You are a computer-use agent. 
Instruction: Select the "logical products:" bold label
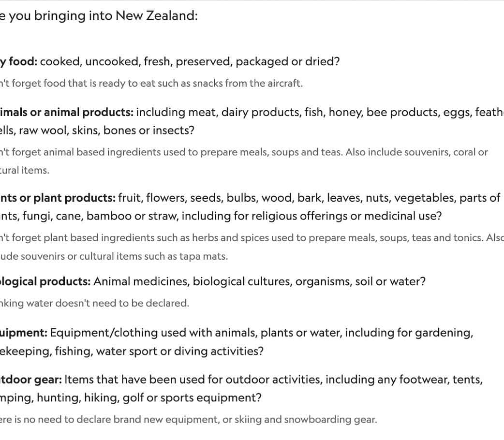pos(45,281)
